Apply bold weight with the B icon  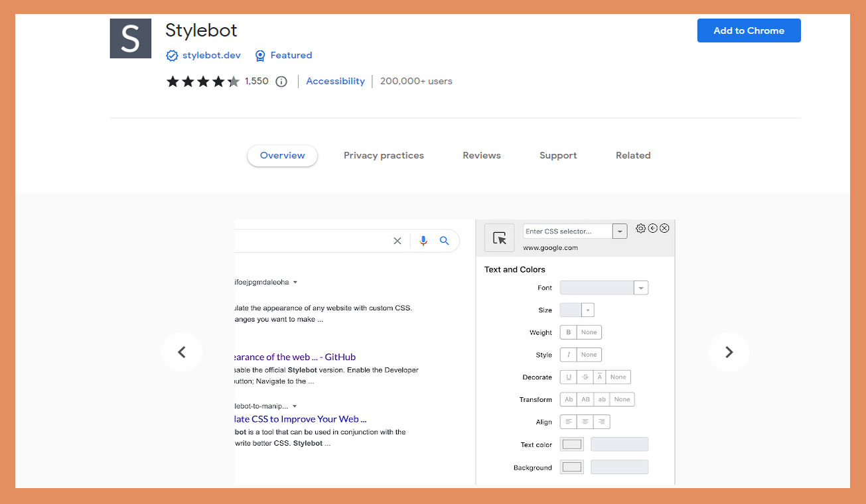pyautogui.click(x=569, y=332)
